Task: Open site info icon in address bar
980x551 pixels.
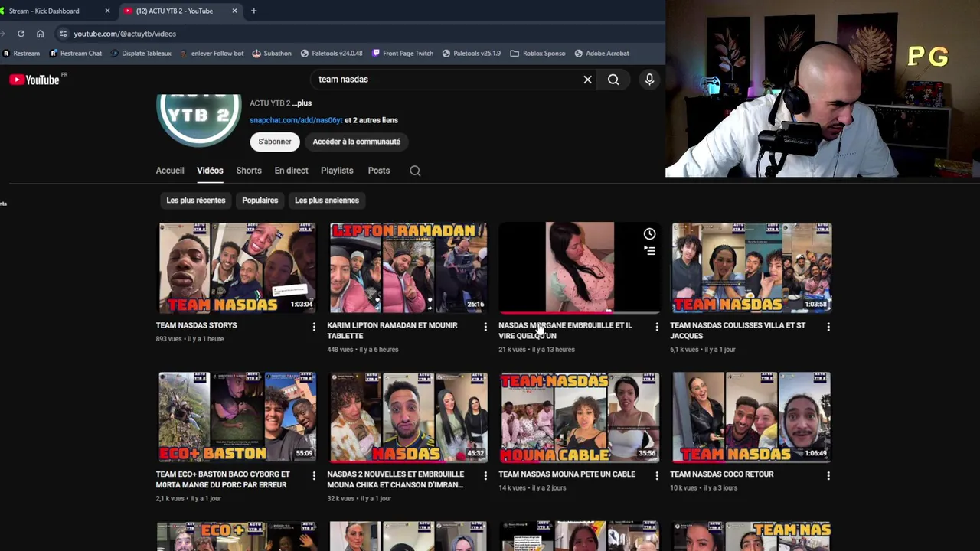Action: point(63,34)
